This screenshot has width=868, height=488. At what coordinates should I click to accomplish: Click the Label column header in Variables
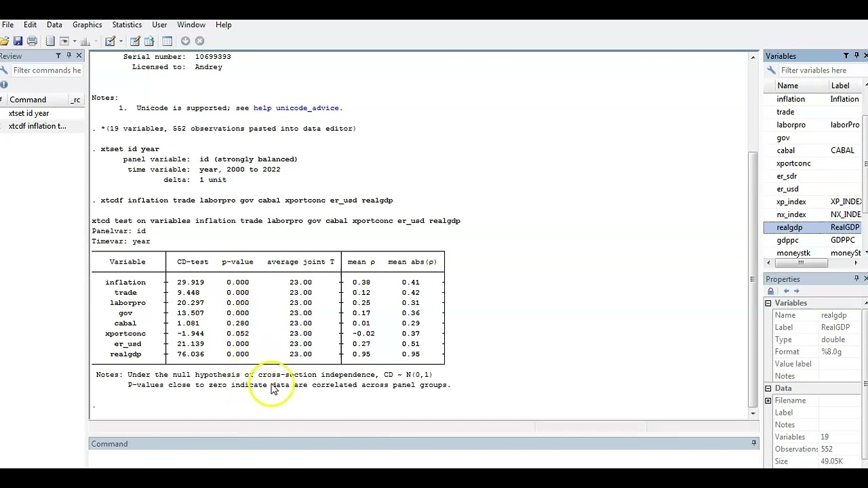point(840,85)
